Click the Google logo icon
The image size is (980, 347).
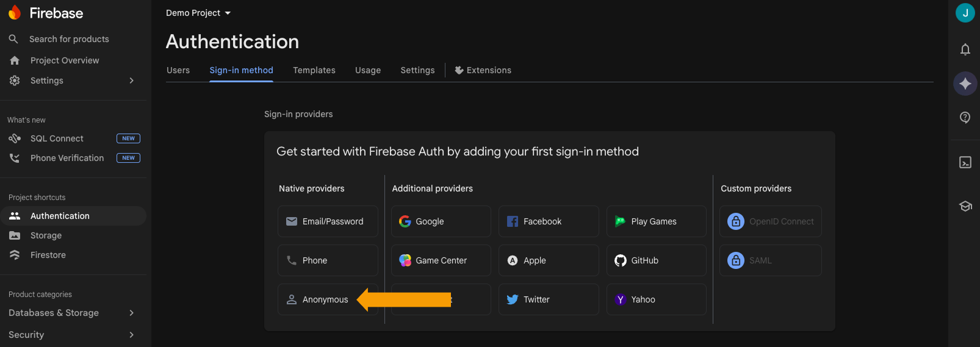(405, 221)
